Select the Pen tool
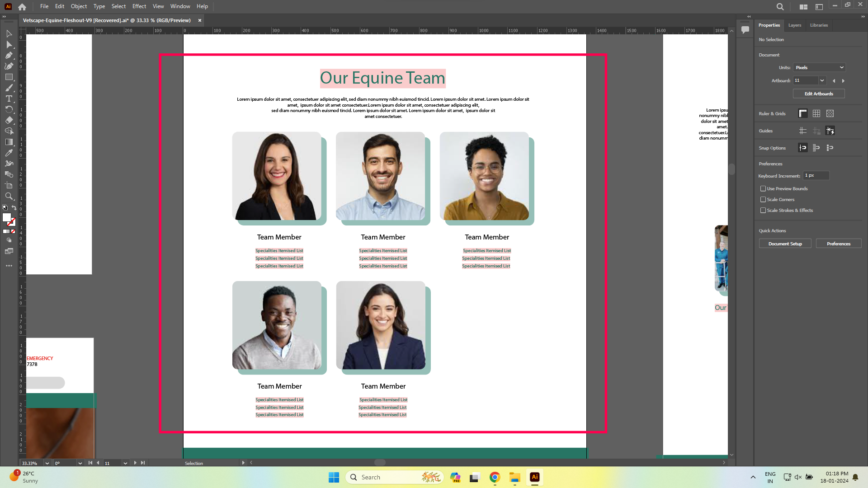868x488 pixels. [9, 55]
